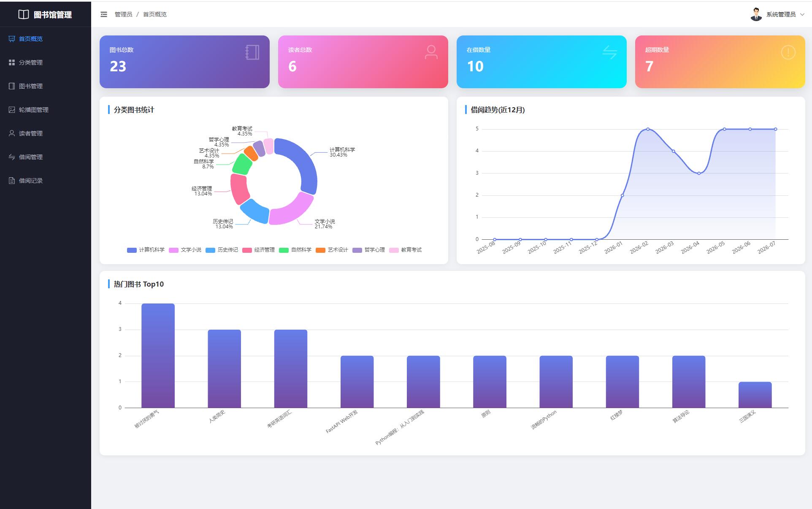Click the 借阅管理 swap arrows icon in sidebar
The height and width of the screenshot is (509, 812).
coord(12,157)
